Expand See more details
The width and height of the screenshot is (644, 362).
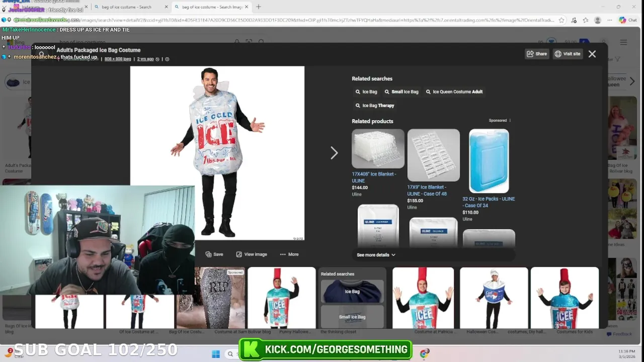[x=376, y=255]
